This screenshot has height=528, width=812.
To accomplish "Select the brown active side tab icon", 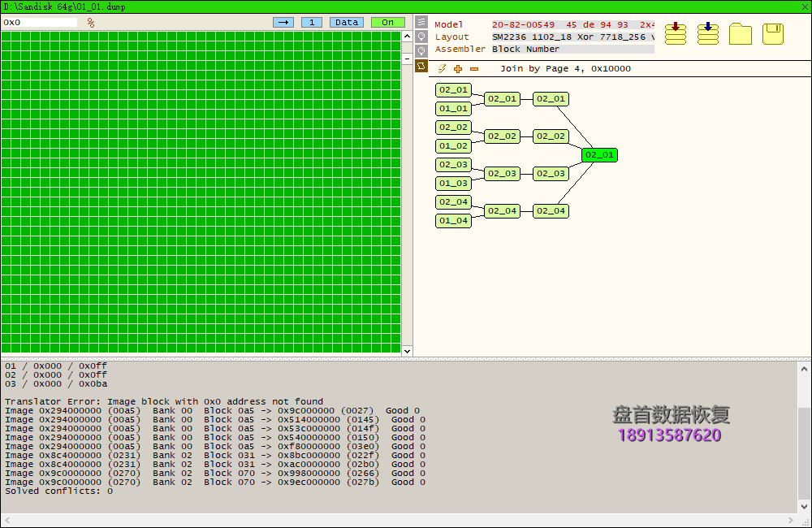I will pos(421,66).
